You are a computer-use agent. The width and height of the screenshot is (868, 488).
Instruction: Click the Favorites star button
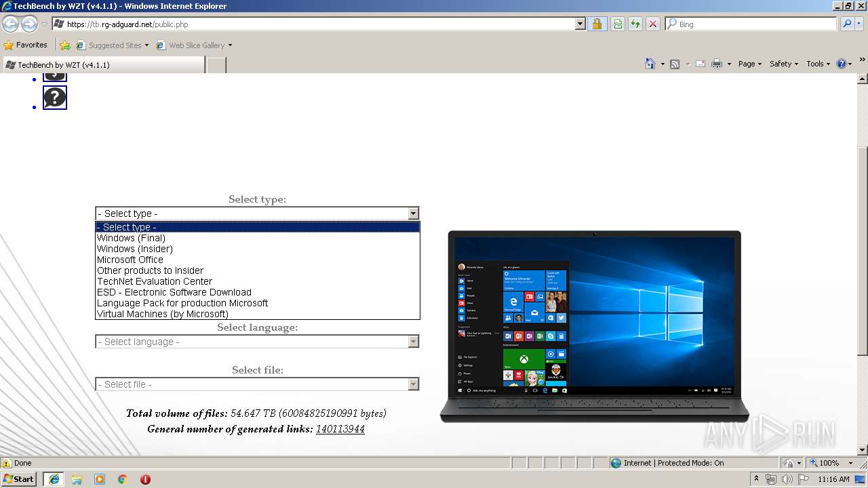coord(26,45)
